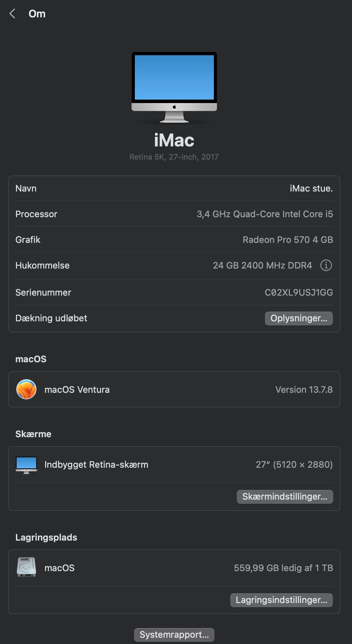Click the iMac computer illustration
The height and width of the screenshot is (644, 352).
174,87
